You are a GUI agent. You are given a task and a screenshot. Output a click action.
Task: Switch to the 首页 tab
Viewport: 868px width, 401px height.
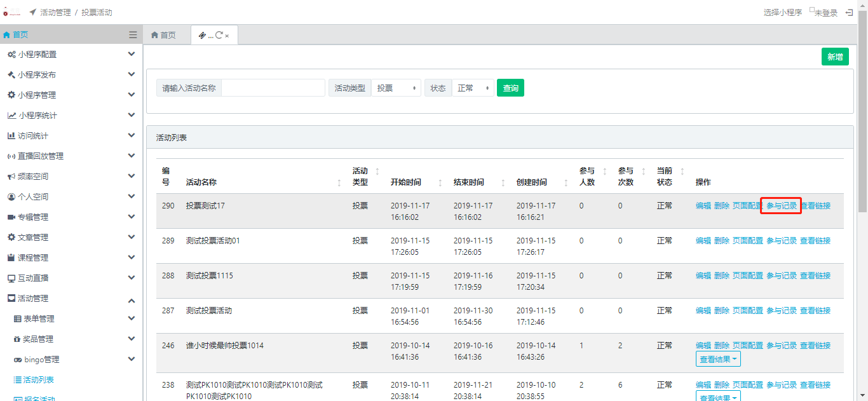(163, 36)
